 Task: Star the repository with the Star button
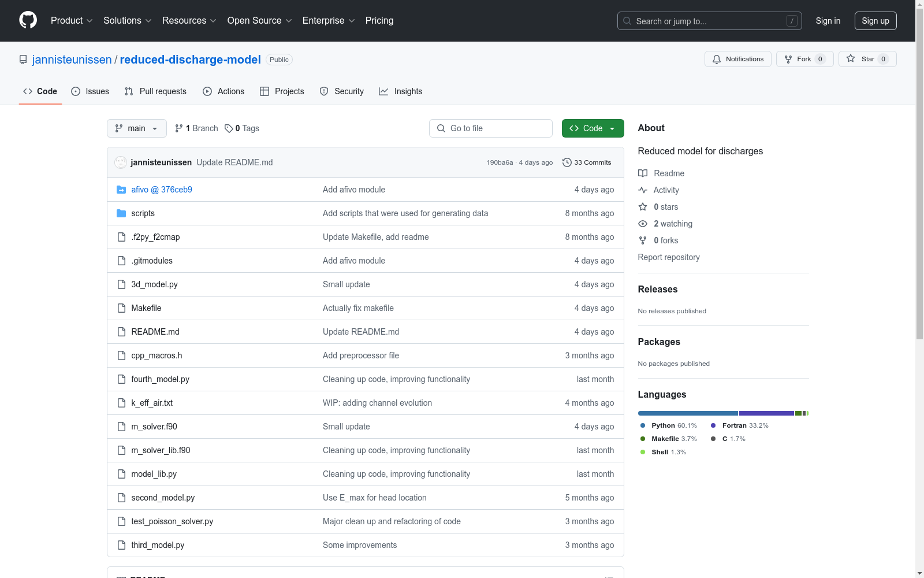point(867,59)
